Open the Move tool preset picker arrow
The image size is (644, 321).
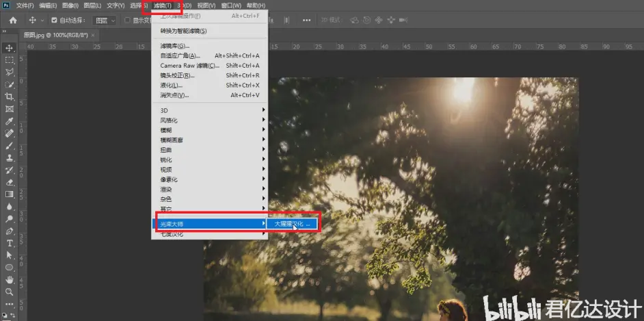point(42,20)
